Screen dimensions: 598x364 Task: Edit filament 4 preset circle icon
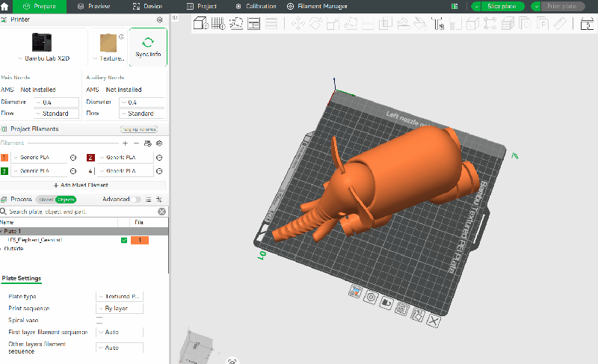159,171
